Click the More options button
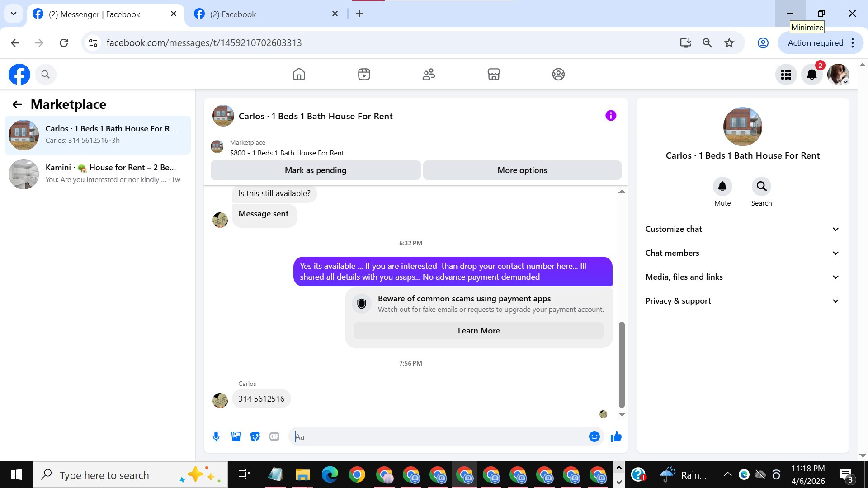Image resolution: width=868 pixels, height=488 pixels. tap(522, 170)
